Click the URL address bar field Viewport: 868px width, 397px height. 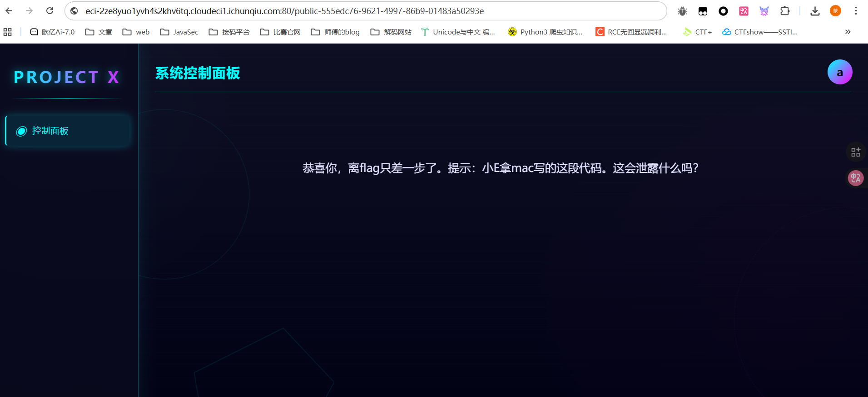363,11
